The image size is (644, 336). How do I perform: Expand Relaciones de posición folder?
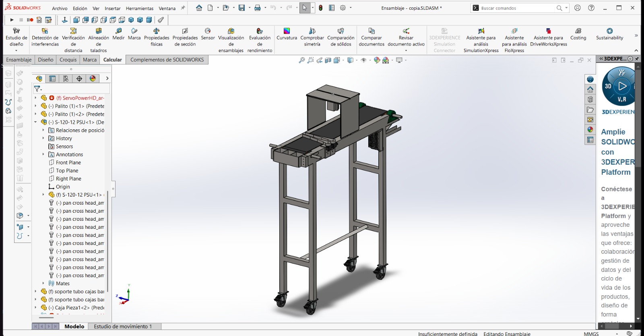click(43, 130)
